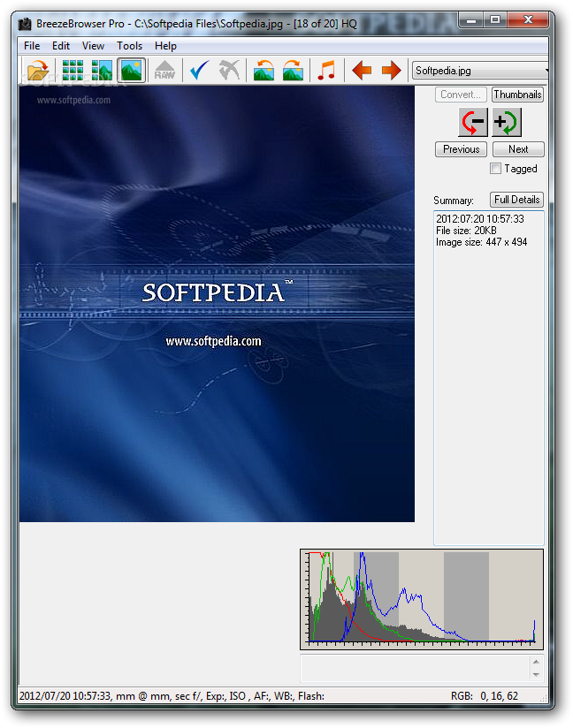573x728 pixels.
Task: Click the green plus rotate button
Action: [x=507, y=122]
